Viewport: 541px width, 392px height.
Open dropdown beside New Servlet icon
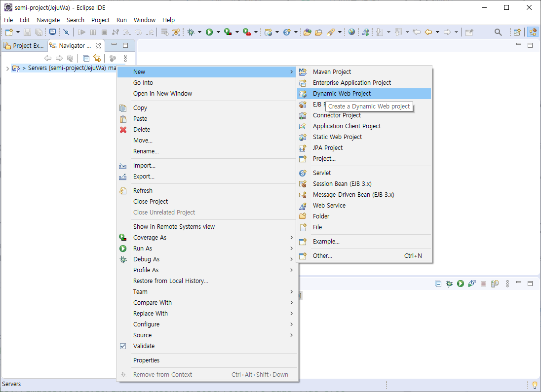[x=296, y=32]
